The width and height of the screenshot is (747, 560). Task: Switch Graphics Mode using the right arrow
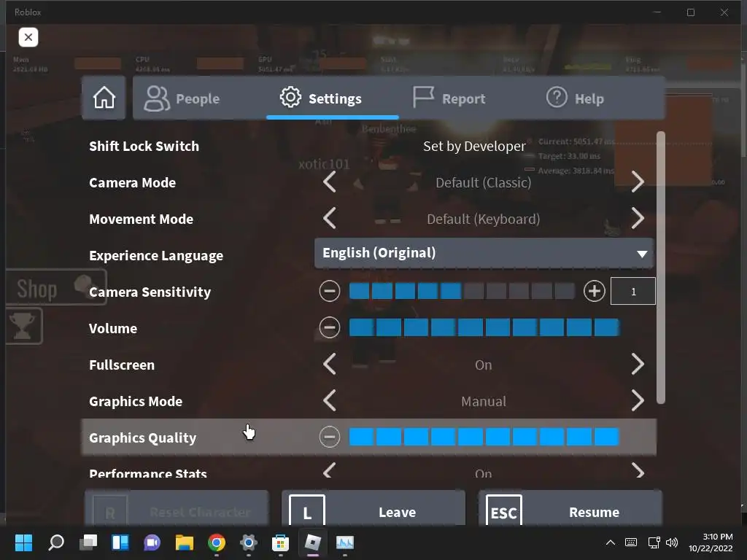(x=638, y=400)
